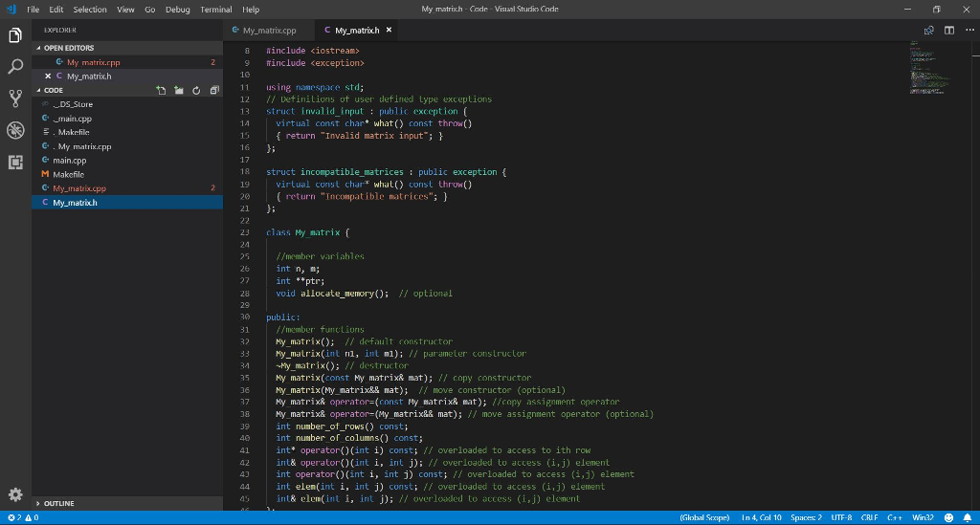980x525 pixels.
Task: Open Source Control view in activity bar
Action: click(x=15, y=98)
